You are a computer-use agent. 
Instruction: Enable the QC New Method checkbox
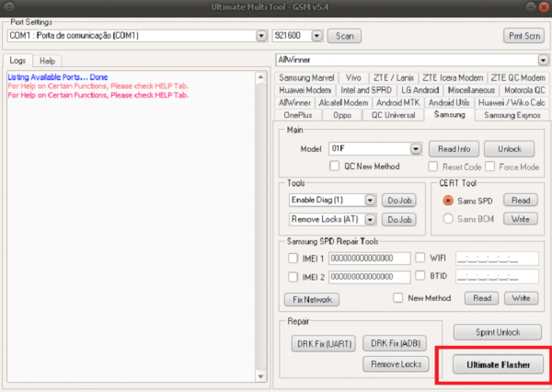pos(334,166)
